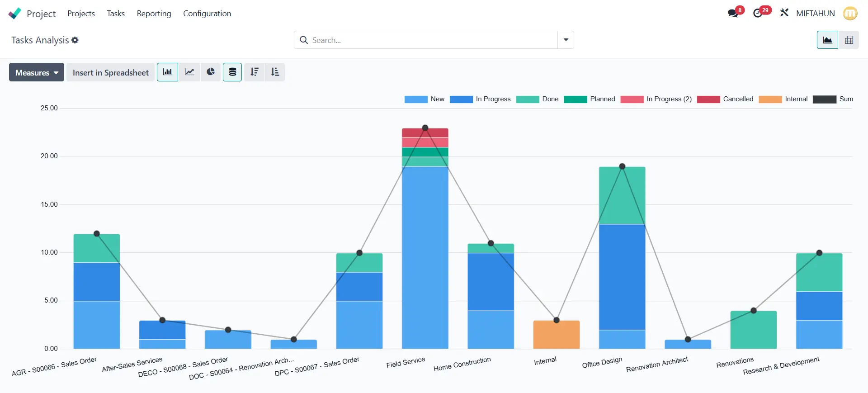The height and width of the screenshot is (393, 868).
Task: Open the user avatar menu
Action: pyautogui.click(x=850, y=13)
